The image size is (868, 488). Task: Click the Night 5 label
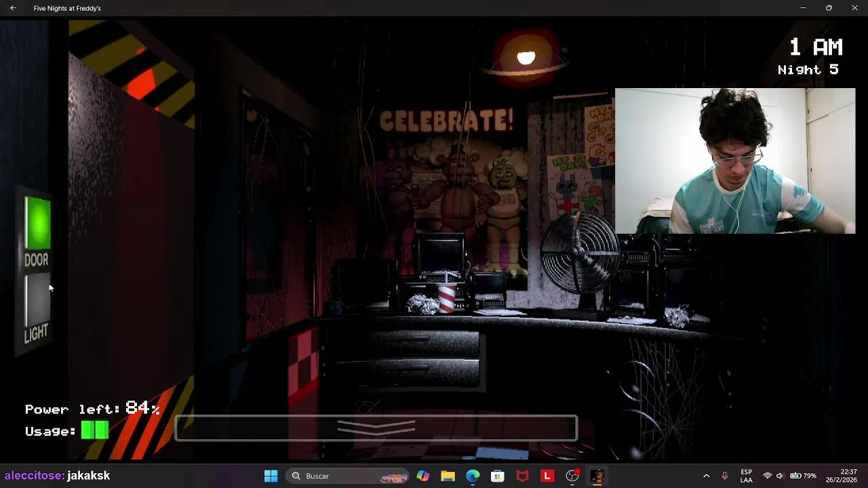point(808,70)
